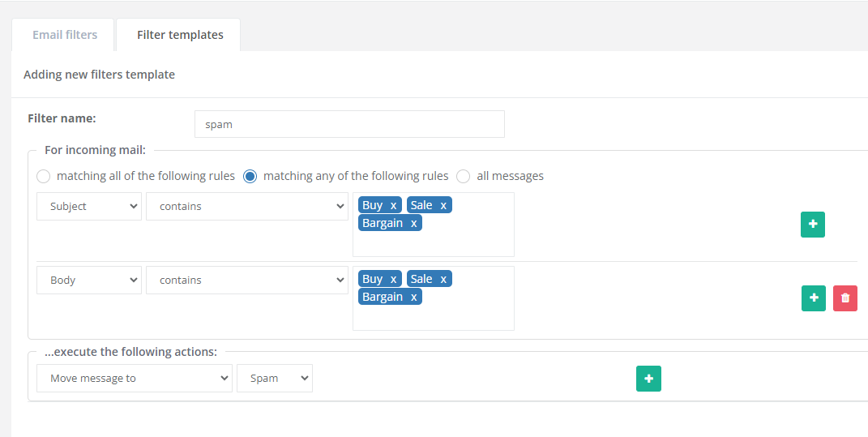Remove the Sale tag from Body rule
Image resolution: width=868 pixels, height=437 pixels.
(443, 280)
